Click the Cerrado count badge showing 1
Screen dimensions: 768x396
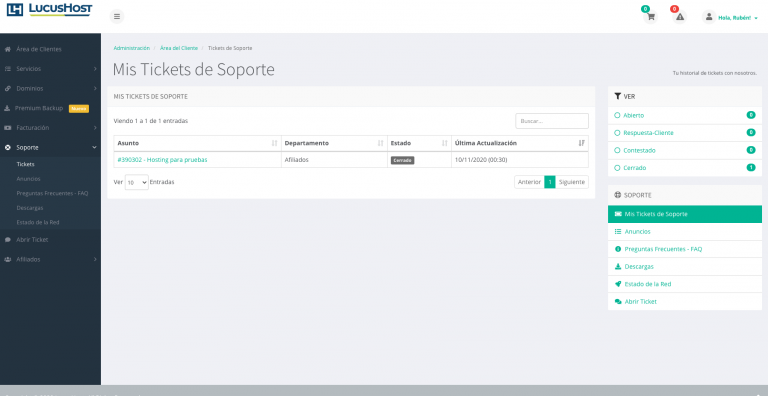click(x=751, y=168)
